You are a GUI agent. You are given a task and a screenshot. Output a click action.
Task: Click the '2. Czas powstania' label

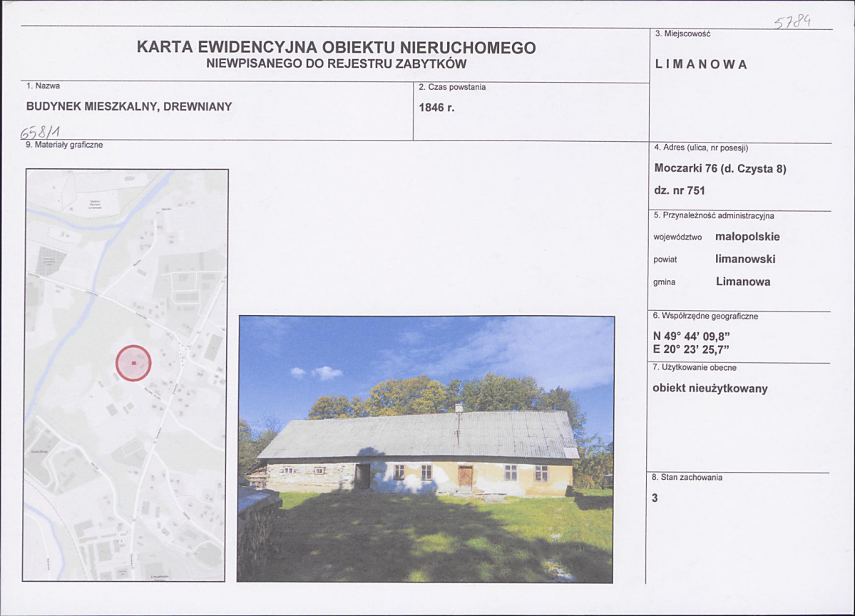coord(452,87)
